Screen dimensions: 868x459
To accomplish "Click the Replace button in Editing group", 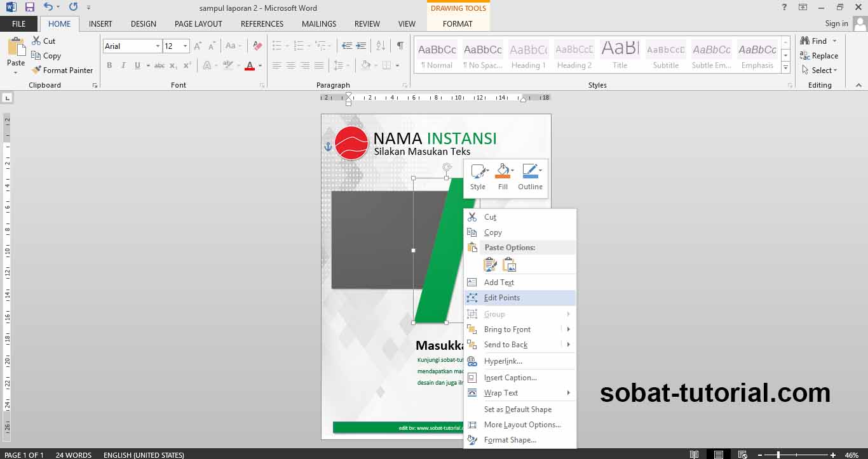I will click(x=820, y=55).
